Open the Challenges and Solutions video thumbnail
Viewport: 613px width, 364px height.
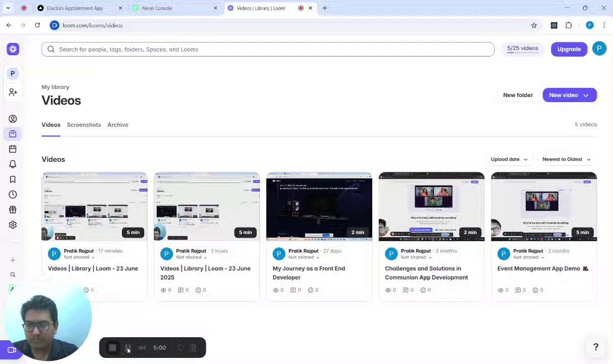pos(431,206)
